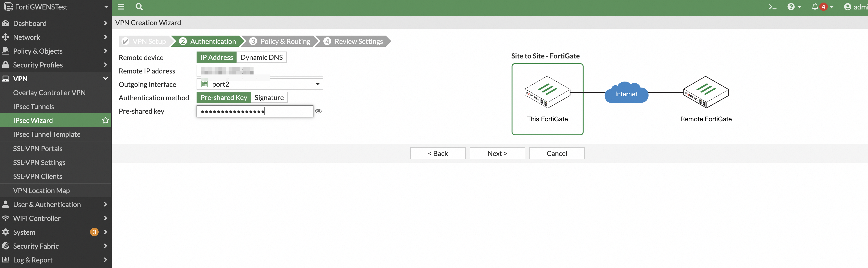Viewport: 868px width, 268px height.
Task: Select Dynamic DNS remote device option
Action: (261, 57)
